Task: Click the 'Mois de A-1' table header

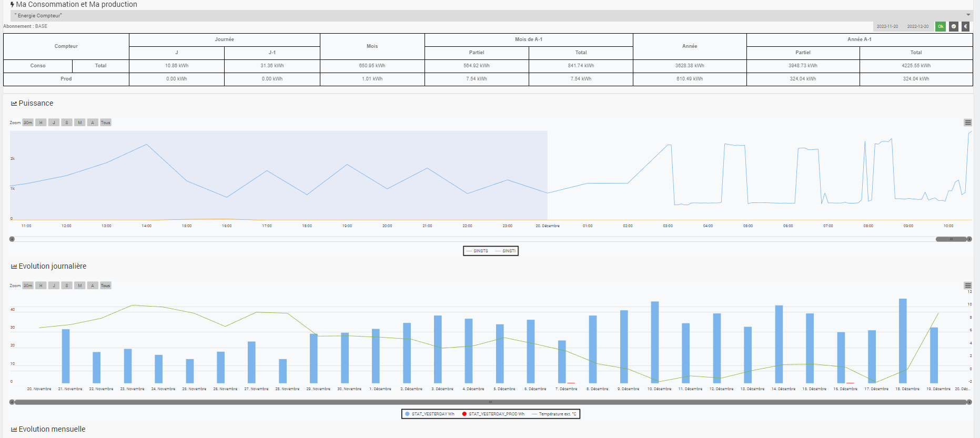Action: pyautogui.click(x=529, y=39)
